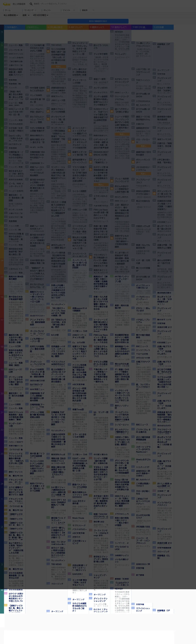Select the 関西テレビ1 channel header
The image size is (196, 644).
(x=100, y=27)
